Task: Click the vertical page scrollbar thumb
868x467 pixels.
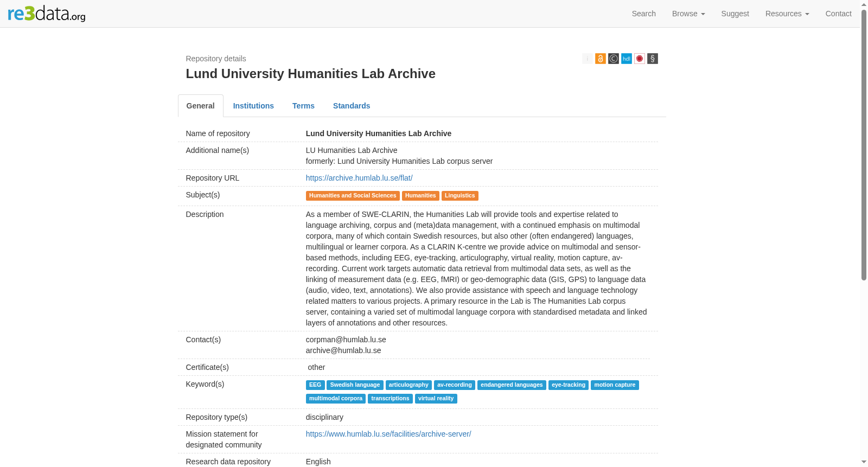Action: click(864, 145)
